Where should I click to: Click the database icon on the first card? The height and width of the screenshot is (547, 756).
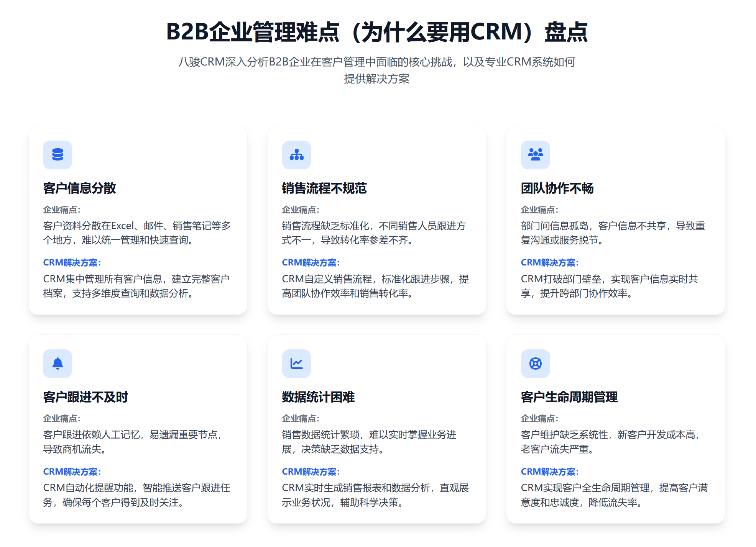[58, 155]
